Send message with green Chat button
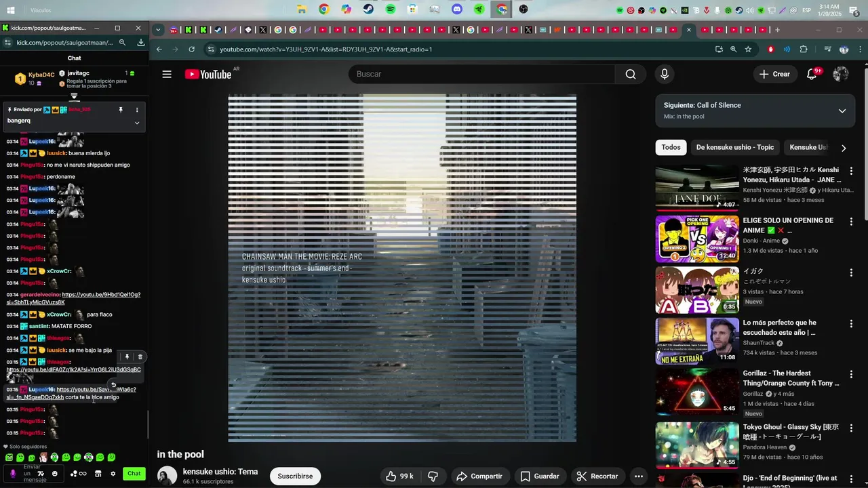 tap(134, 474)
